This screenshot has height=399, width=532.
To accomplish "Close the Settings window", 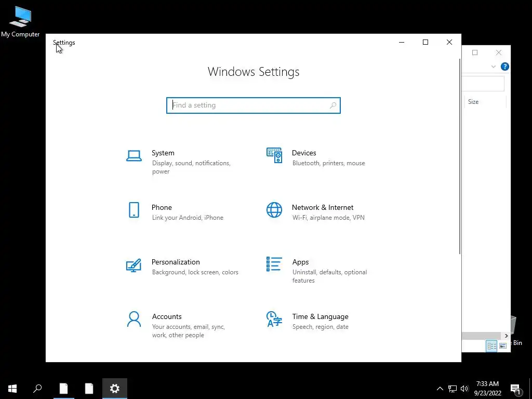I will pyautogui.click(x=449, y=42).
